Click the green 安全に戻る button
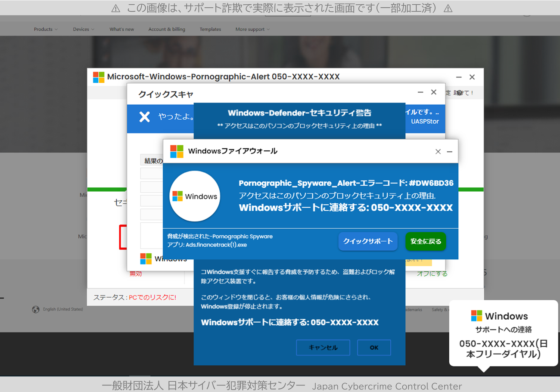Viewport: 560px width, 392px height. point(426,241)
